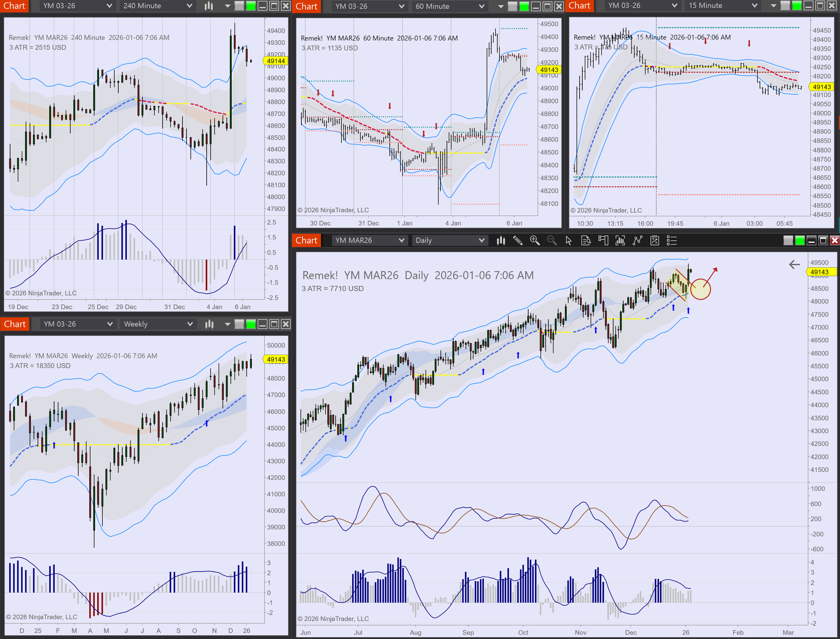
Task: Open Chart Trader panel icon
Action: pyautogui.click(x=603, y=240)
